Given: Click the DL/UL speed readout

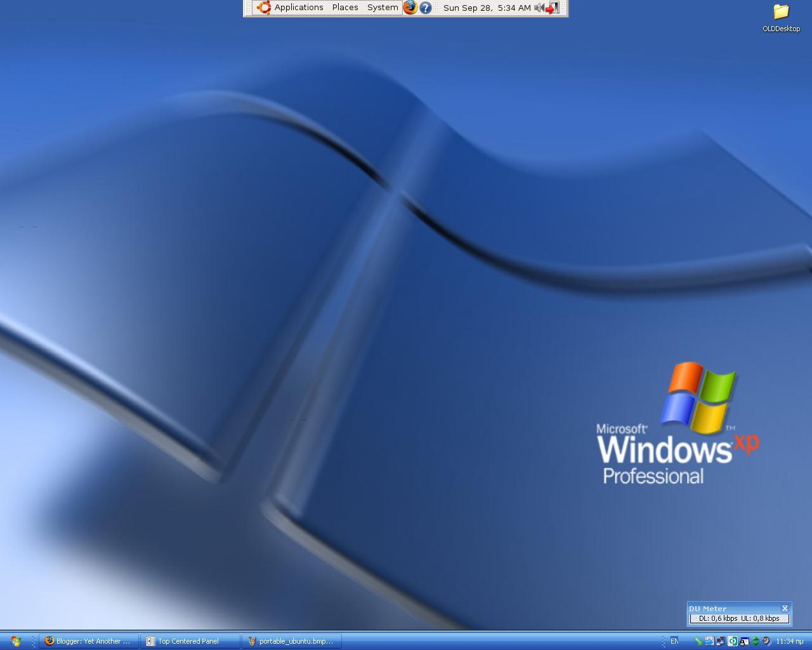Looking at the screenshot, I should point(739,618).
